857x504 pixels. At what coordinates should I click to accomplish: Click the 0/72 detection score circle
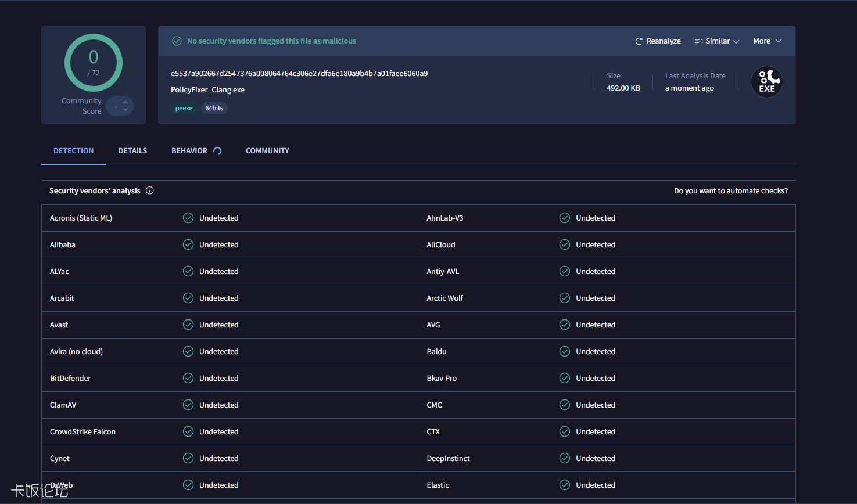tap(94, 63)
